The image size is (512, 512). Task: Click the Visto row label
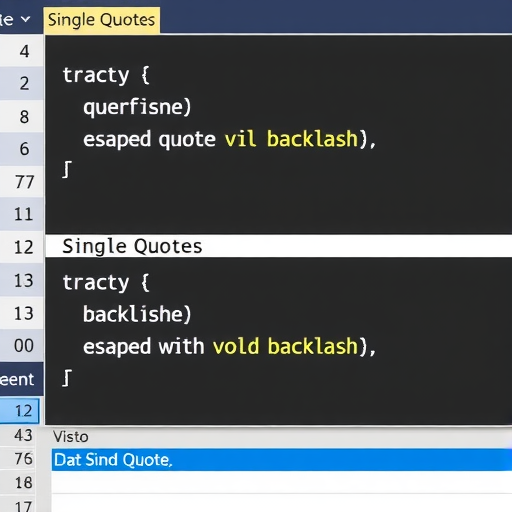71,437
